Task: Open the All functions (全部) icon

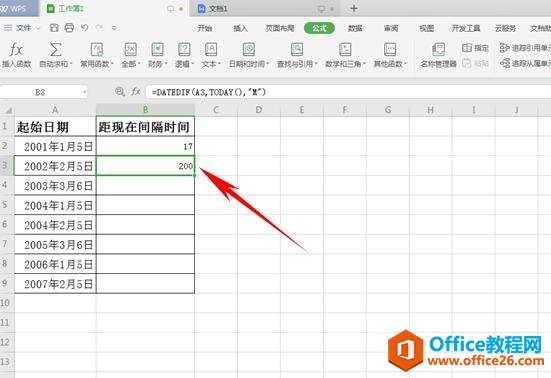Action: [x=131, y=50]
